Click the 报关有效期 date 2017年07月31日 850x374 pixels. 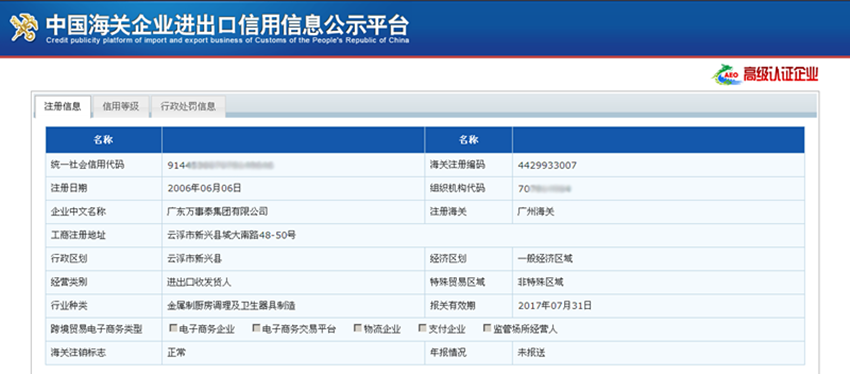pyautogui.click(x=555, y=306)
